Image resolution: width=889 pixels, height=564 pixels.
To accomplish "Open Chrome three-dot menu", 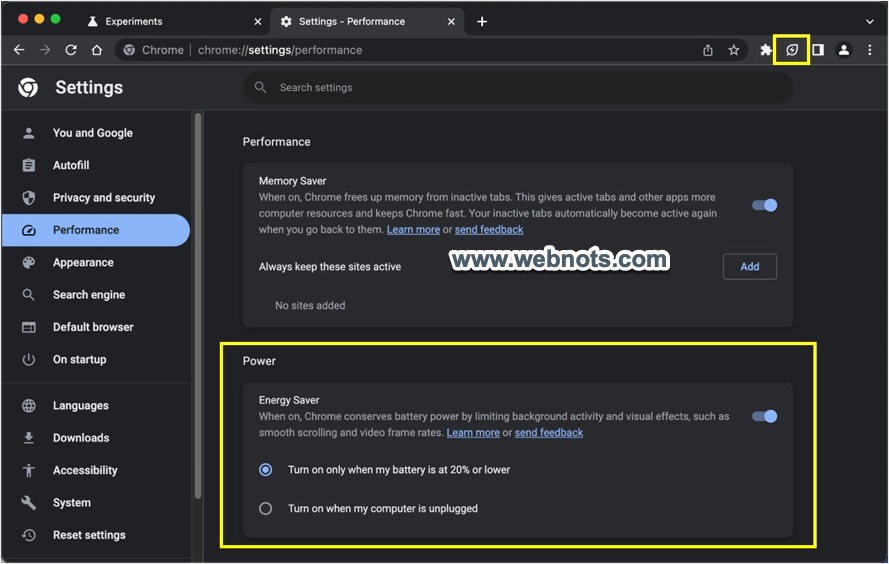I will point(870,50).
